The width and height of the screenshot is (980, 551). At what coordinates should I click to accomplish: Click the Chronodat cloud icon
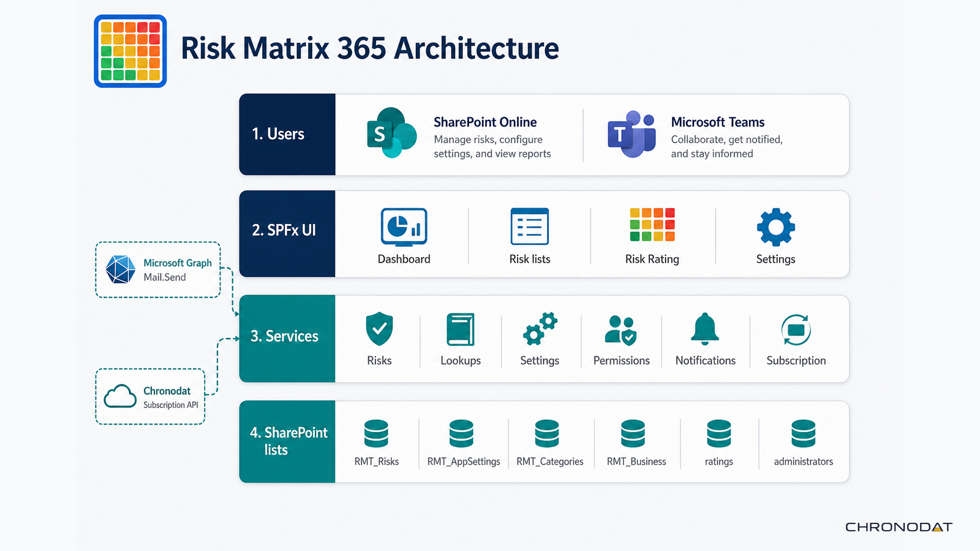(120, 396)
